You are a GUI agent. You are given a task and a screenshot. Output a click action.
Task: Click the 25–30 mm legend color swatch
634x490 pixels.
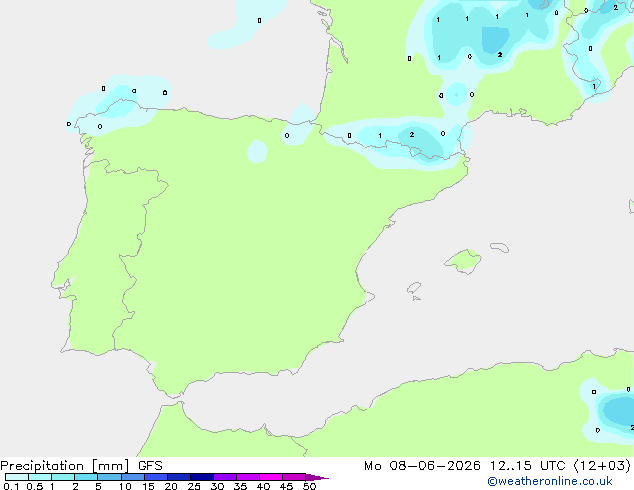[x=202, y=477]
